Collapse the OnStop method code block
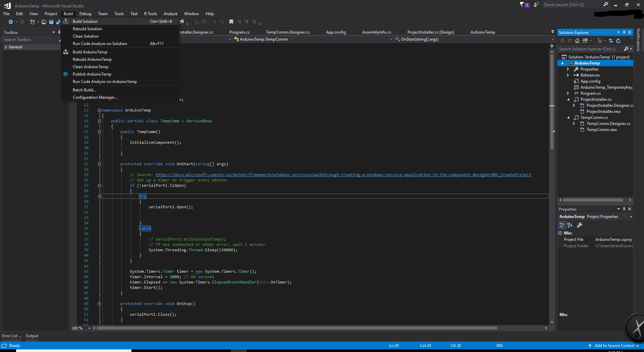The width and height of the screenshot is (644, 352). coord(99,304)
